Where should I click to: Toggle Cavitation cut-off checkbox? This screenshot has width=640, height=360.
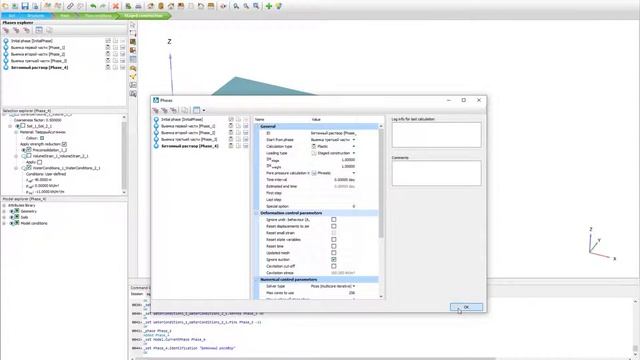[x=333, y=266]
